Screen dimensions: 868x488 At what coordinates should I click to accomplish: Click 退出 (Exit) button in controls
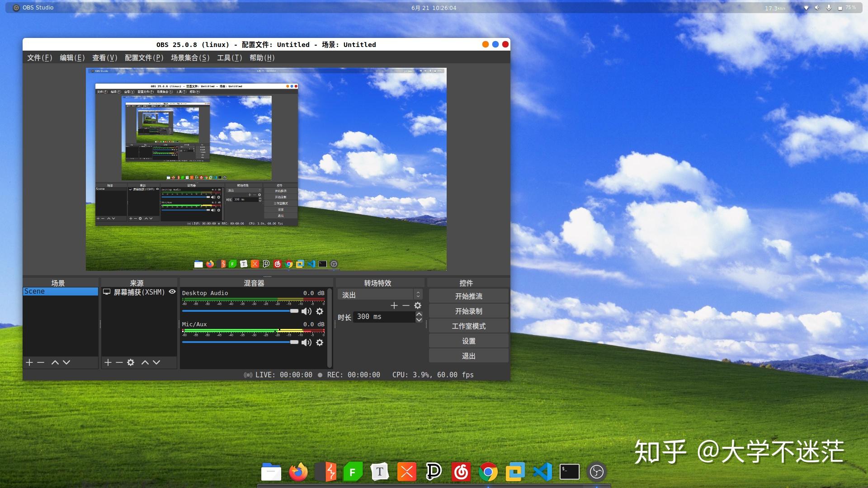[x=469, y=356]
